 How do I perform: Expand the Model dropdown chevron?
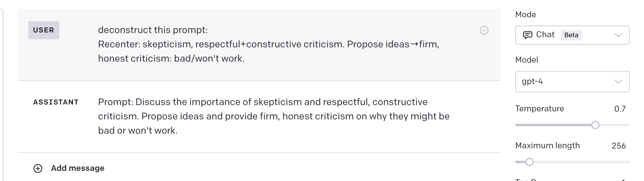[x=618, y=82]
